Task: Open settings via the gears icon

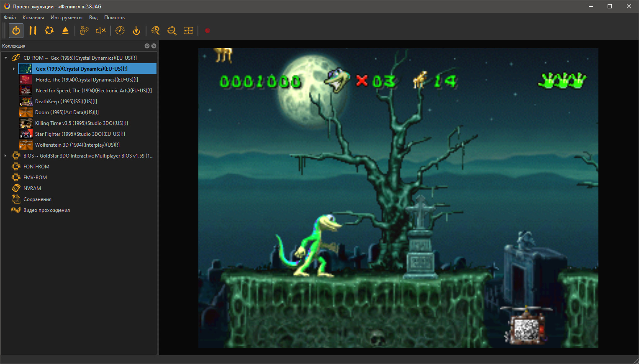Action: [x=84, y=31]
